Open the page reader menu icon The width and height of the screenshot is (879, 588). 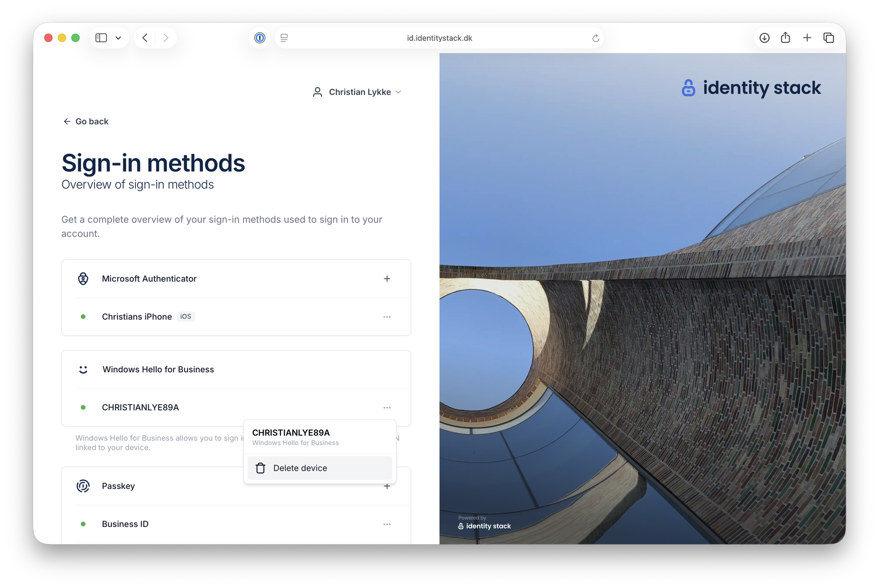284,38
